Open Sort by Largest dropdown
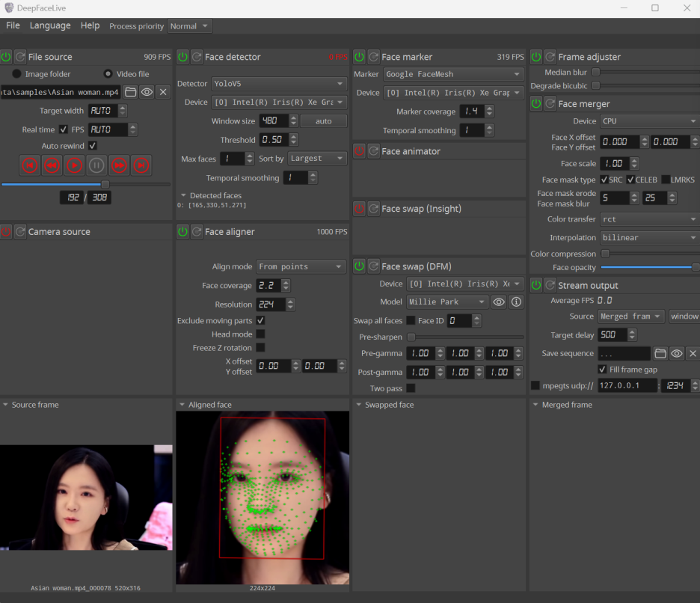 [317, 158]
